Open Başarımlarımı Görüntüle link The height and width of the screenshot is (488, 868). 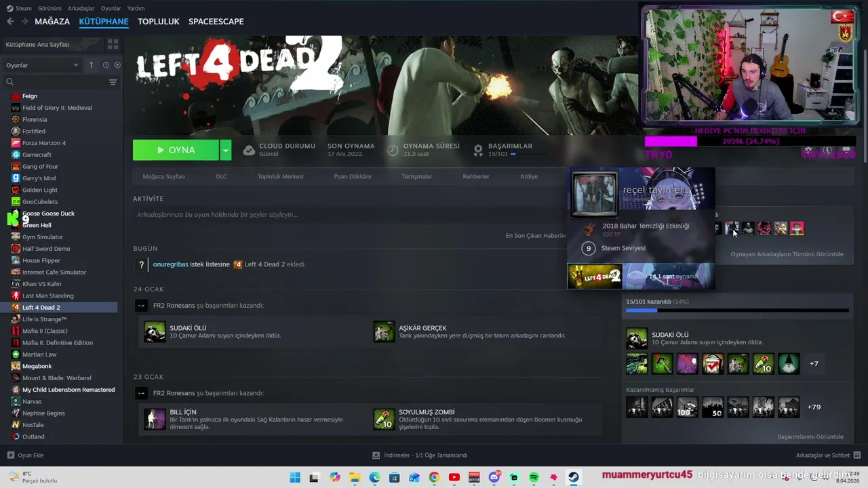[810, 437]
